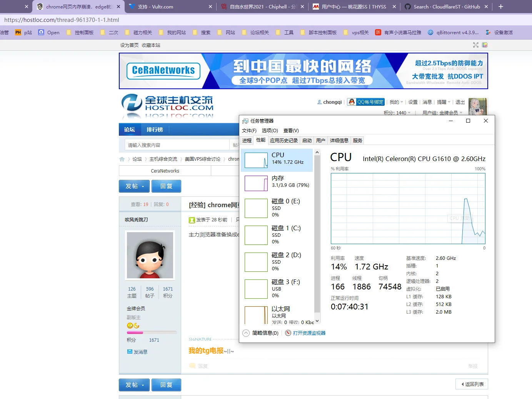This screenshot has width=532, height=399.
Task: Click the HOSTLOC.COM site logo
Action: click(x=167, y=107)
